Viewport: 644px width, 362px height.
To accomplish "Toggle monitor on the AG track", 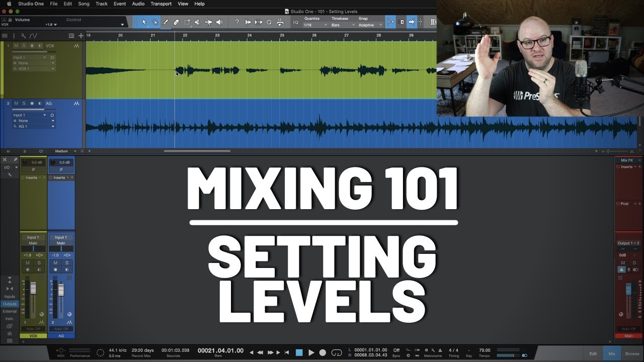I will 40,104.
